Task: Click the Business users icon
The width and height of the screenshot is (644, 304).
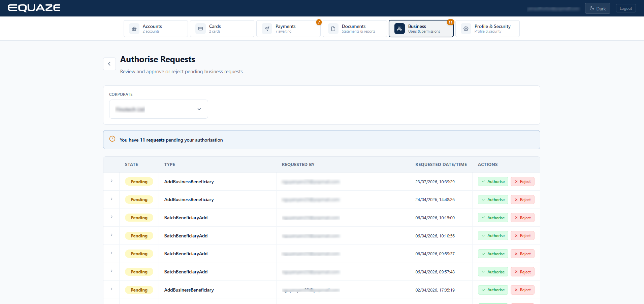Action: point(399,29)
